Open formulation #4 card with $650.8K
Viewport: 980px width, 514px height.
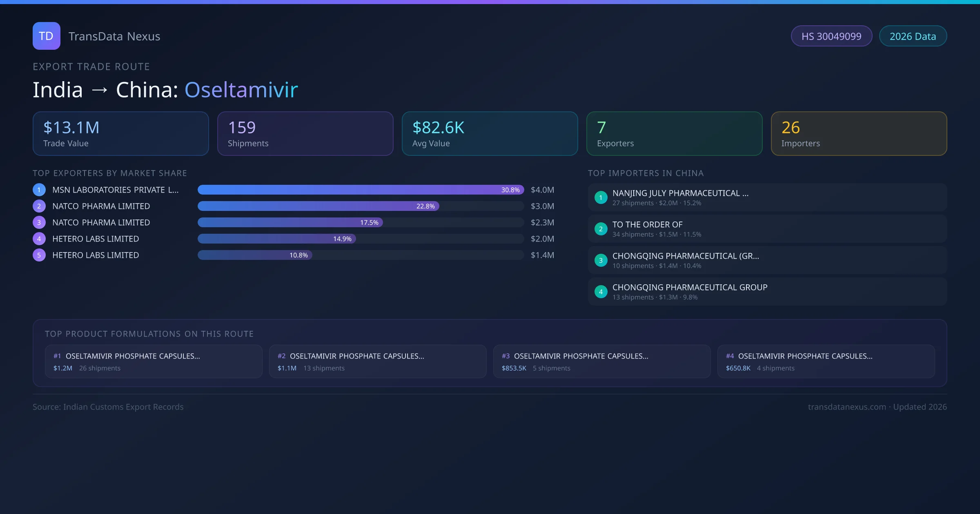click(826, 361)
